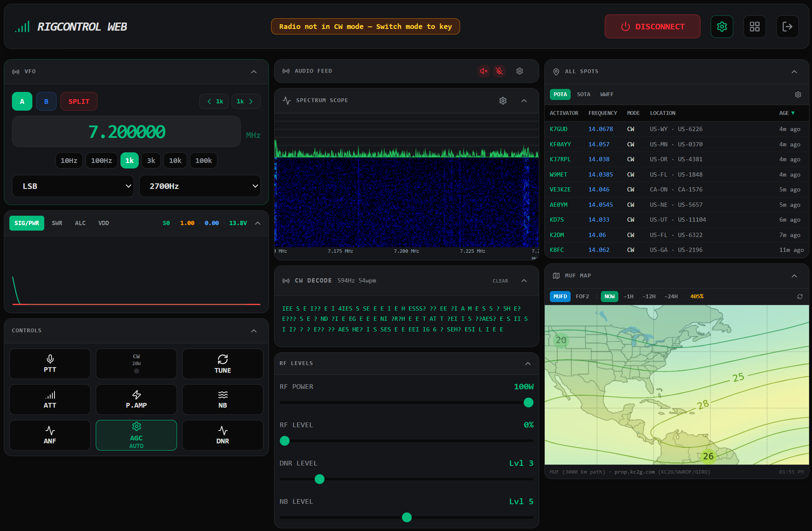
Task: Tune to K7GUD spot row
Action: (x=677, y=129)
